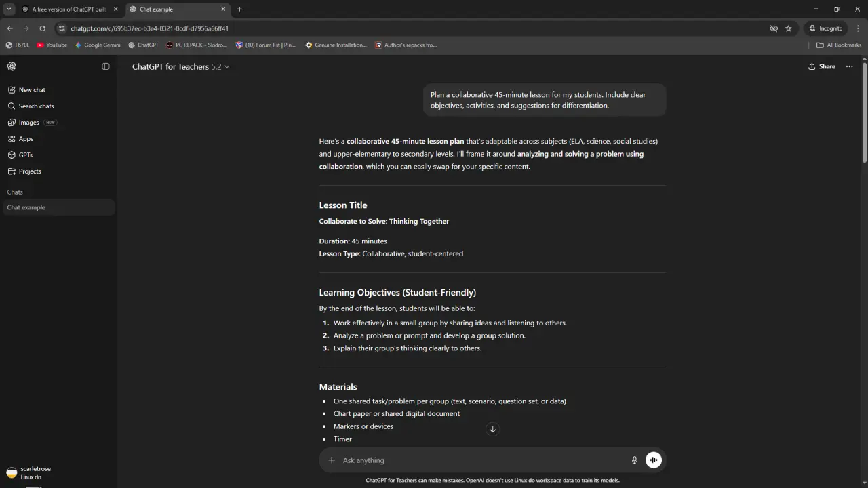Select the 'Chat example' browser tab
868x488 pixels.
point(178,9)
